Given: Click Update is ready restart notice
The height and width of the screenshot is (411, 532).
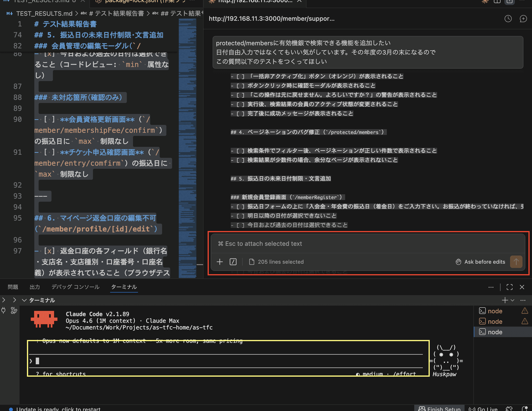Looking at the screenshot, I should coord(58,409).
